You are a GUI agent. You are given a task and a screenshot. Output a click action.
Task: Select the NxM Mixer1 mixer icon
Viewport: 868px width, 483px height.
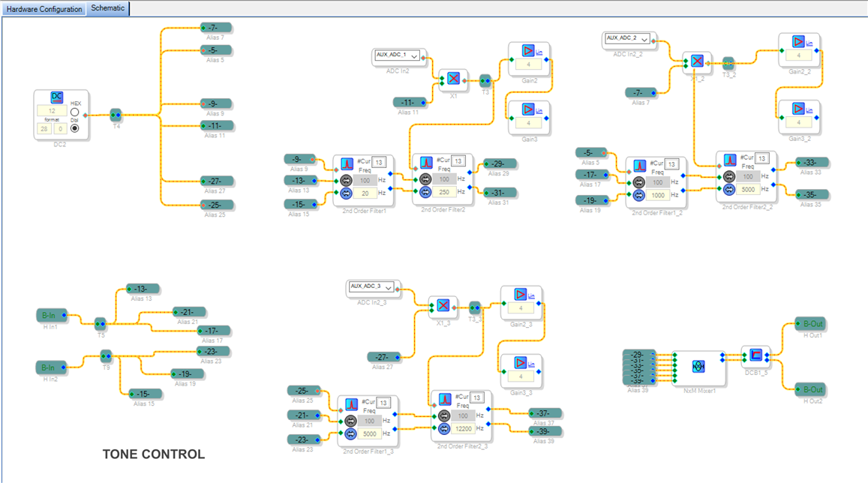pyautogui.click(x=698, y=366)
